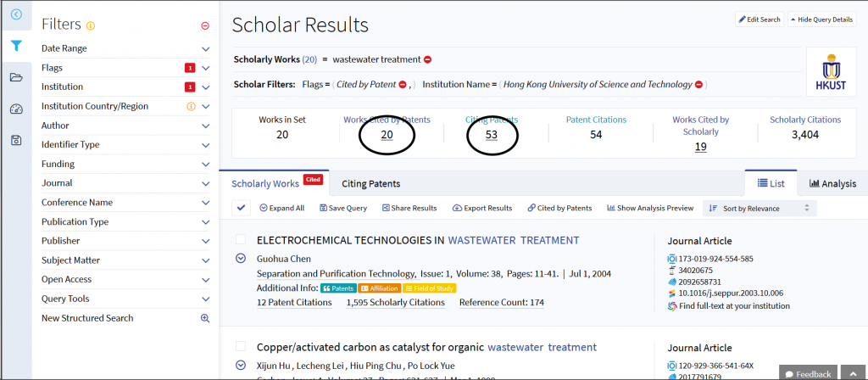Expand the Date Range filter
Image resolution: width=868 pixels, height=380 pixels.
205,48
